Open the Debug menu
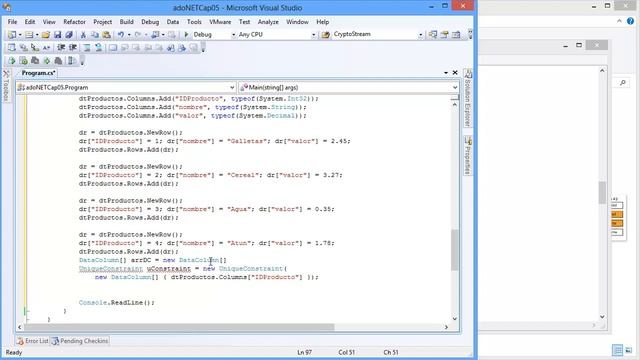Viewport: 640px width, 360px height. click(x=150, y=22)
